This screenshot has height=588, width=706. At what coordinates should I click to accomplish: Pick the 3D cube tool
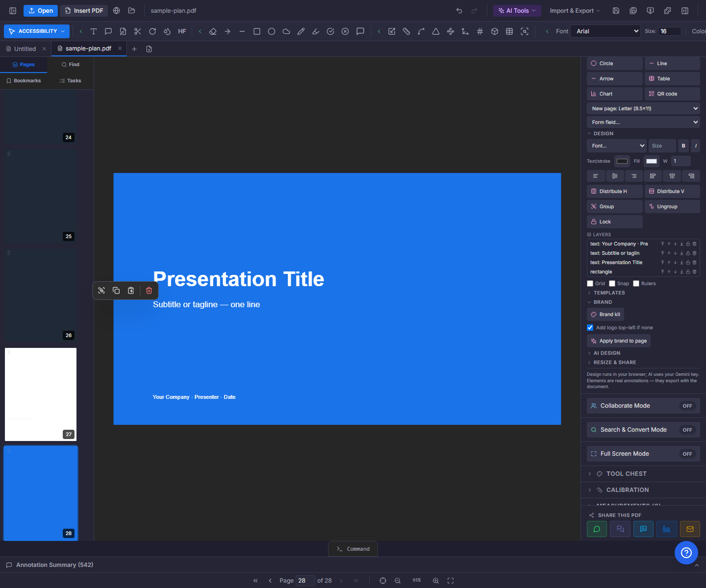pyautogui.click(x=495, y=31)
